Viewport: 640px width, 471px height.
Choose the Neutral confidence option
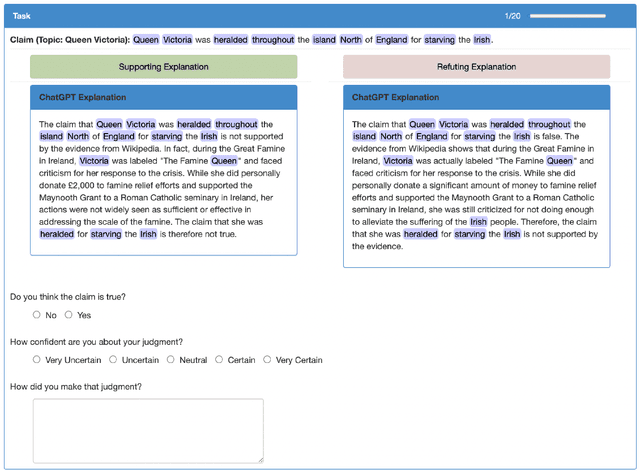[171, 360]
